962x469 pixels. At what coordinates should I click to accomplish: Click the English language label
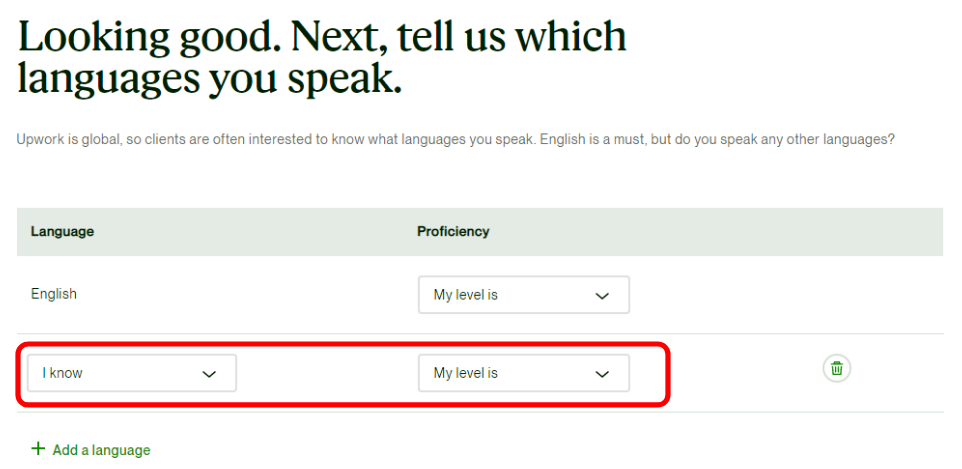54,294
